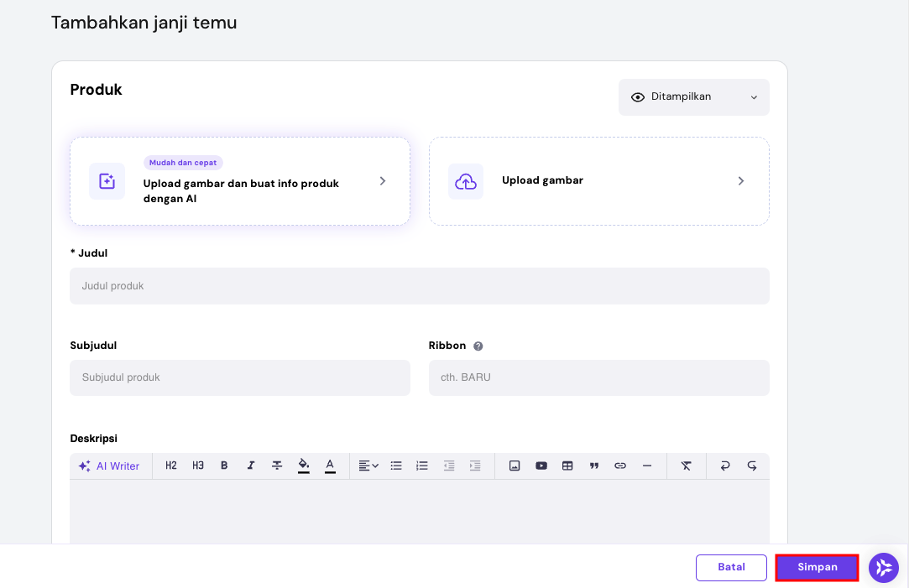This screenshot has height=588, width=909.
Task: Click the Judul produk input field
Action: 419,285
